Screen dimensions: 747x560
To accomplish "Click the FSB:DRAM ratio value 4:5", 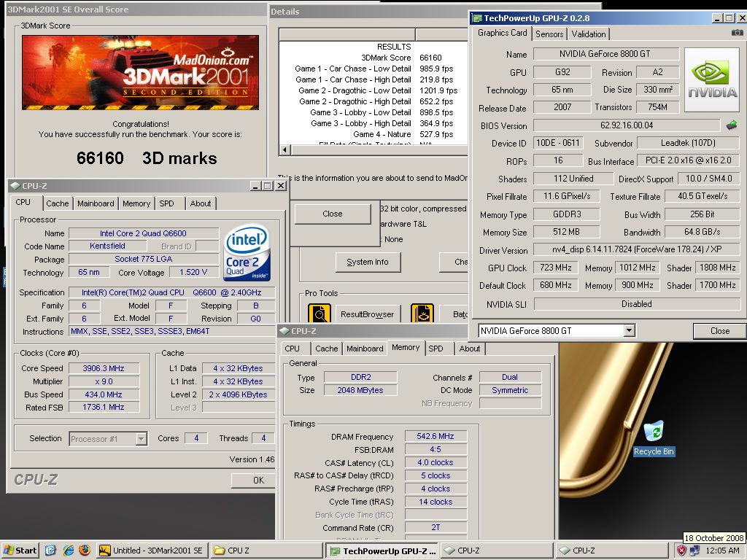I will tap(436, 449).
